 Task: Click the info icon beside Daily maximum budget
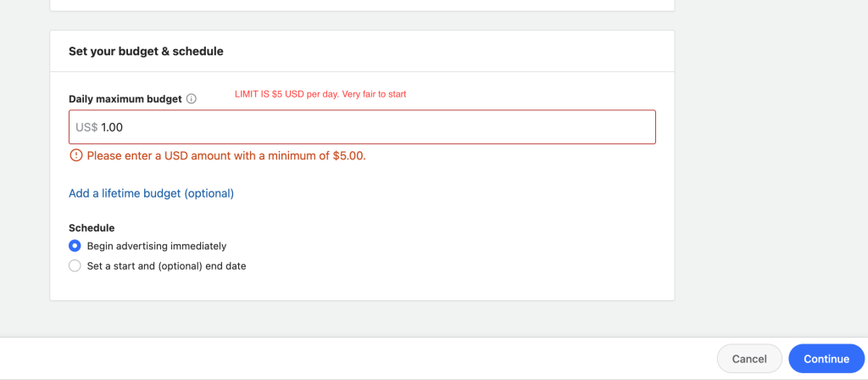pos(192,99)
